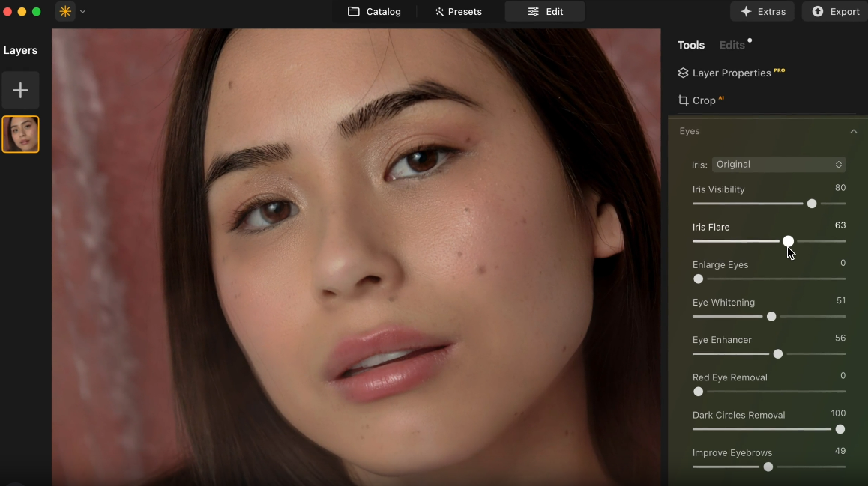This screenshot has width=868, height=486.
Task: Switch to the Presets tab
Action: [459, 12]
